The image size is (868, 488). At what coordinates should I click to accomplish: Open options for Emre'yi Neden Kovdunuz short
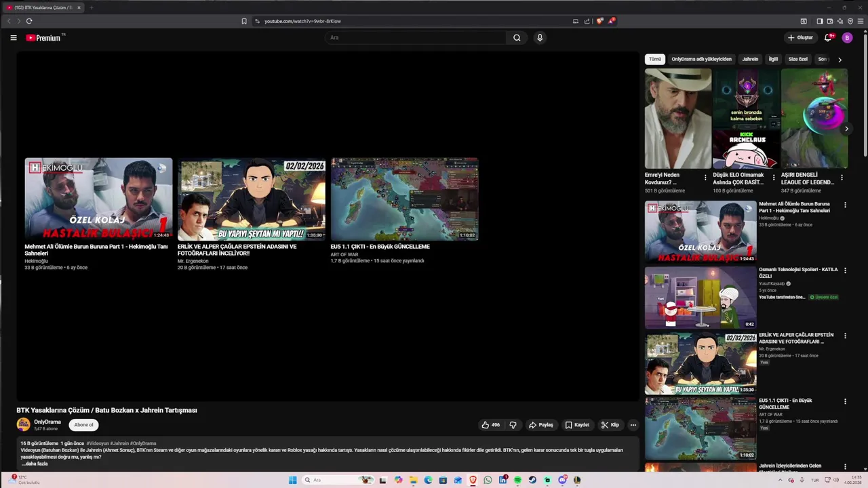click(x=705, y=178)
